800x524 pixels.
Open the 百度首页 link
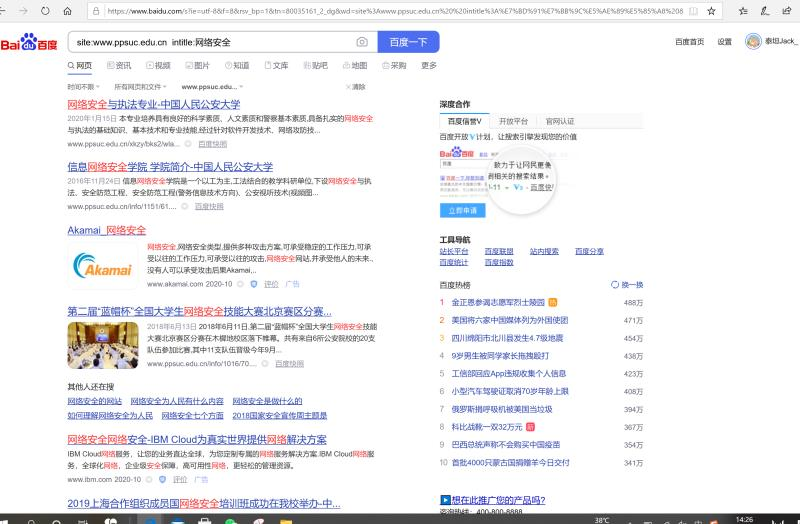point(689,41)
